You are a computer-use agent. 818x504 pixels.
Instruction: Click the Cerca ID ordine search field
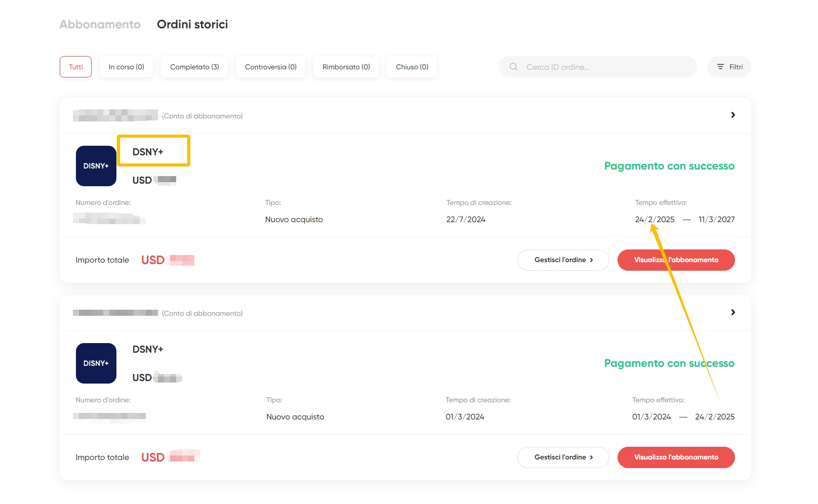coord(597,67)
